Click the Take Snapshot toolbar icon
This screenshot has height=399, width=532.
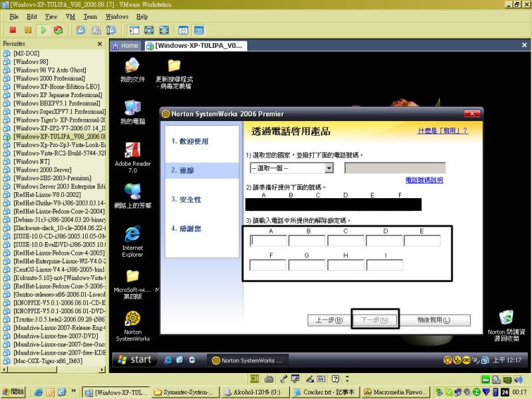(80, 30)
